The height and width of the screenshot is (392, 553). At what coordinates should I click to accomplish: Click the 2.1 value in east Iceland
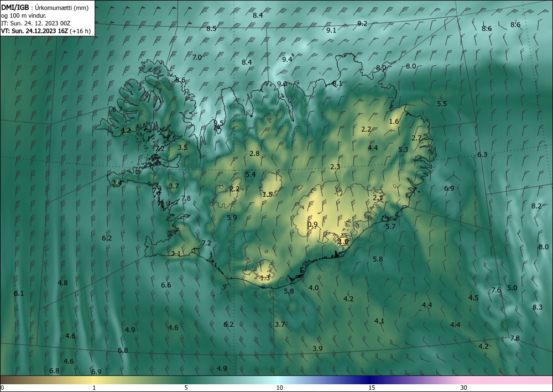378,198
